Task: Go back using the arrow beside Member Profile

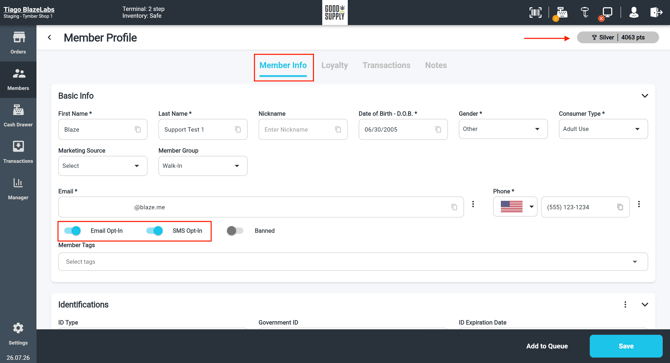Action: point(50,38)
